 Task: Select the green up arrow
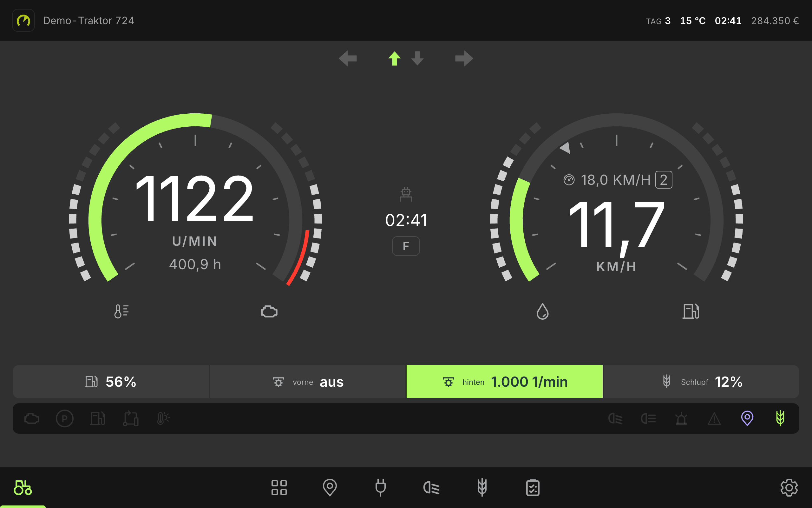pos(395,58)
